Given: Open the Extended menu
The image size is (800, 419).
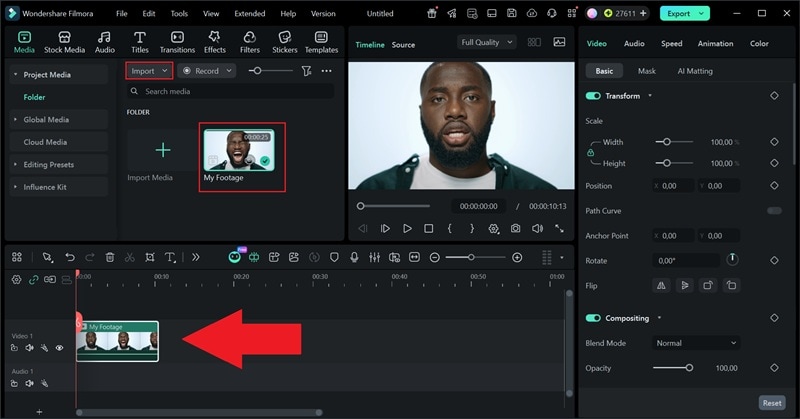Looking at the screenshot, I should pyautogui.click(x=249, y=14).
